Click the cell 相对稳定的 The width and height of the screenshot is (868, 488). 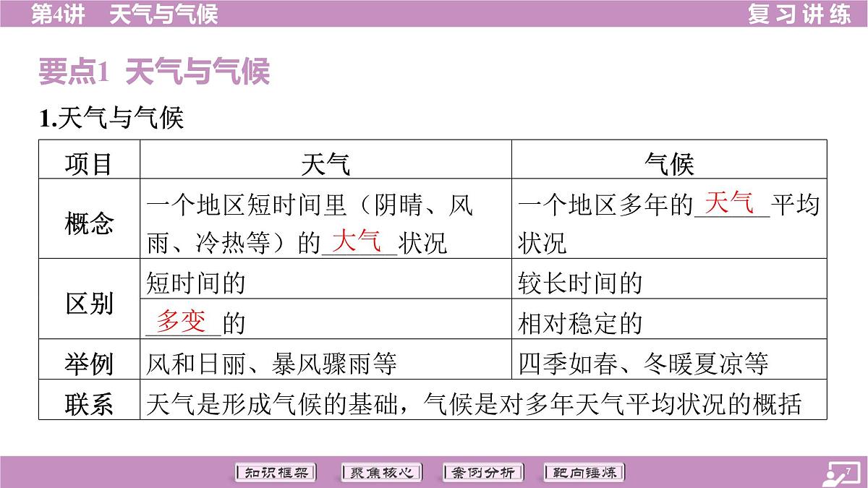(669, 320)
